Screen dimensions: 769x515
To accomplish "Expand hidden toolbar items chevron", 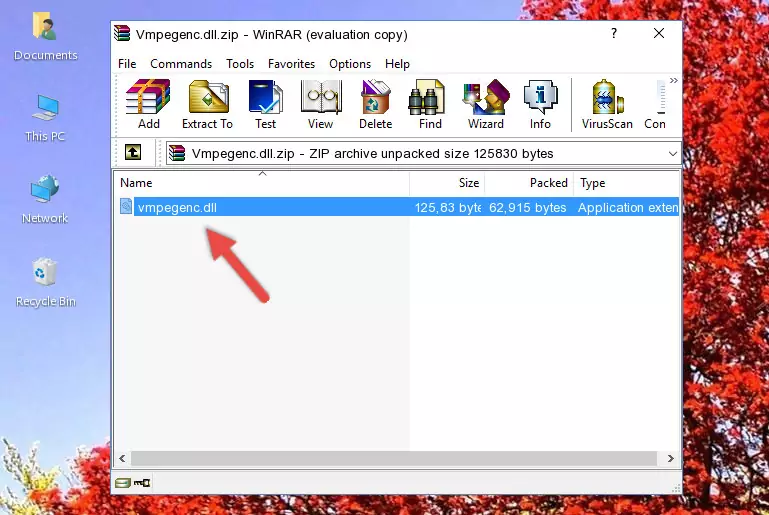I will point(674,80).
